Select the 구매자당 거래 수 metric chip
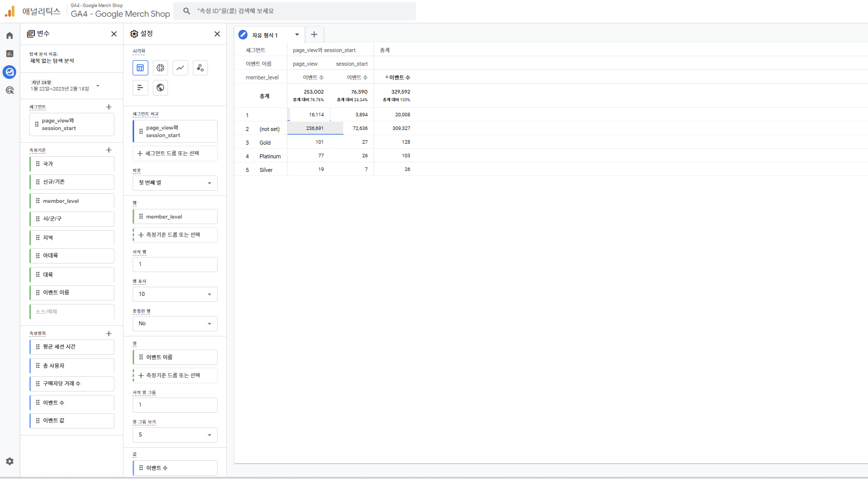The image size is (868, 479). [72, 384]
